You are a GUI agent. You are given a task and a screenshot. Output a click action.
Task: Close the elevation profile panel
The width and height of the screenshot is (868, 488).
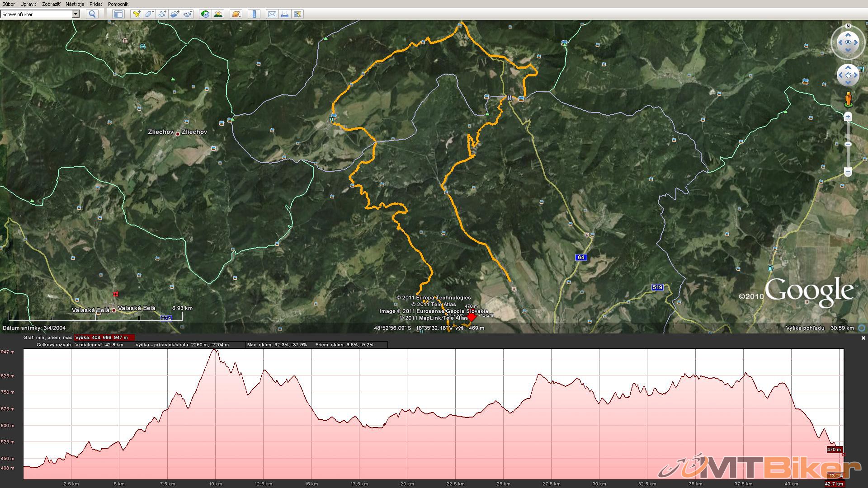pyautogui.click(x=863, y=338)
